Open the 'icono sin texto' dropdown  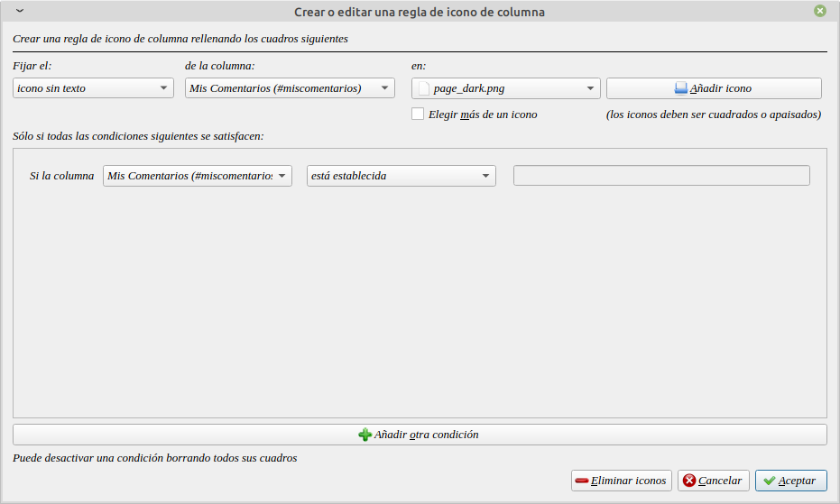click(93, 88)
